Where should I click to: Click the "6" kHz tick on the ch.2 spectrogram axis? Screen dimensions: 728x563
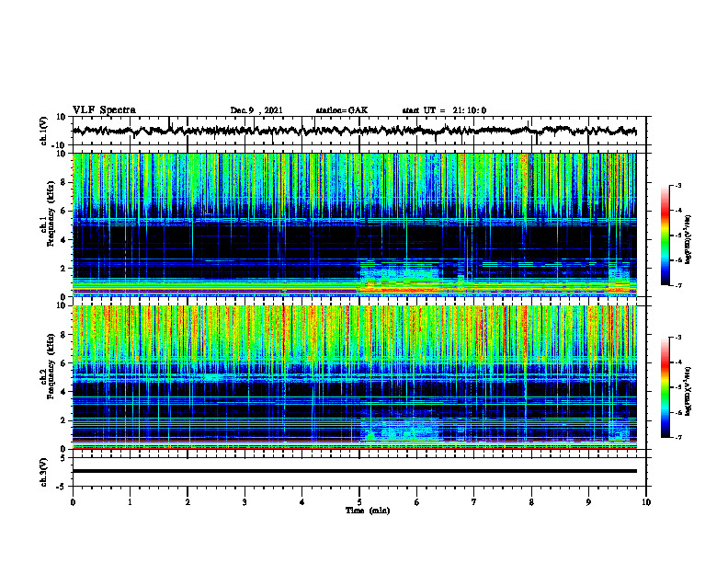(x=63, y=363)
